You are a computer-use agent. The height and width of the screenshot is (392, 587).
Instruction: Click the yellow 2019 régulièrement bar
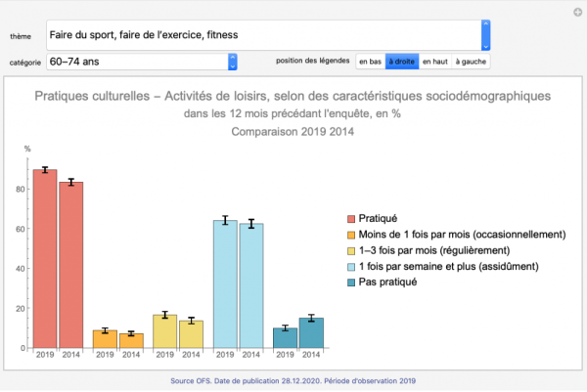click(x=165, y=331)
